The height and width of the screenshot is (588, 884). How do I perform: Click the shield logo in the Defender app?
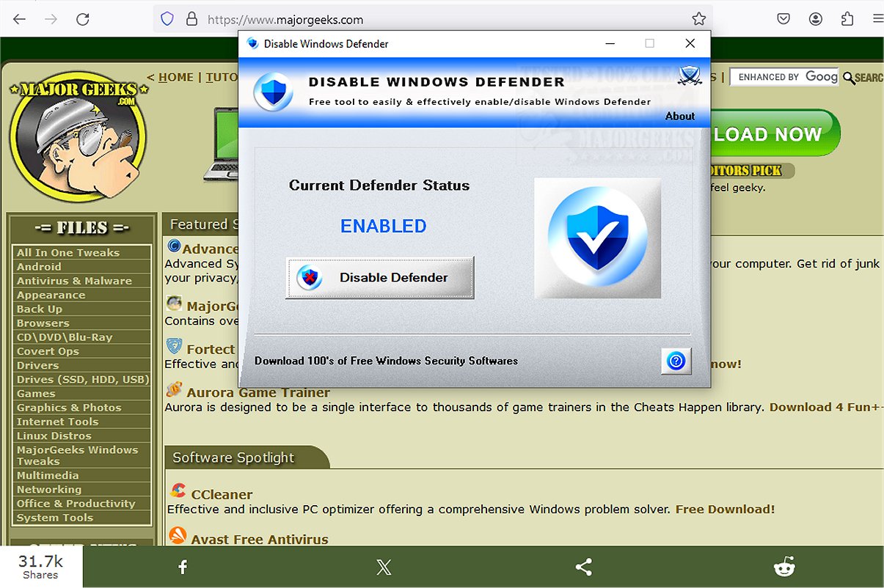[272, 94]
